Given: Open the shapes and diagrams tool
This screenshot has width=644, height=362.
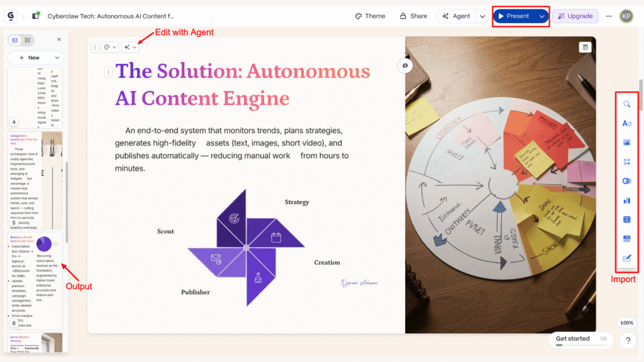Looking at the screenshot, I should [627, 181].
